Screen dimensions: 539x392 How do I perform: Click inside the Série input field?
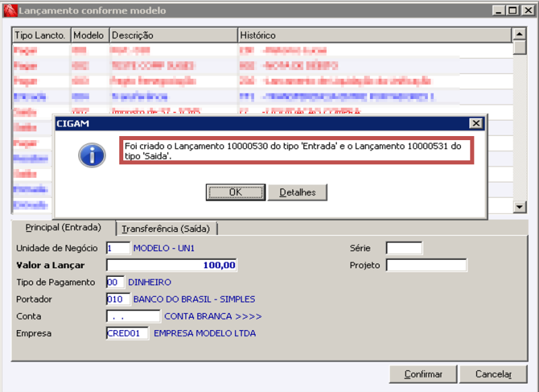click(x=403, y=248)
